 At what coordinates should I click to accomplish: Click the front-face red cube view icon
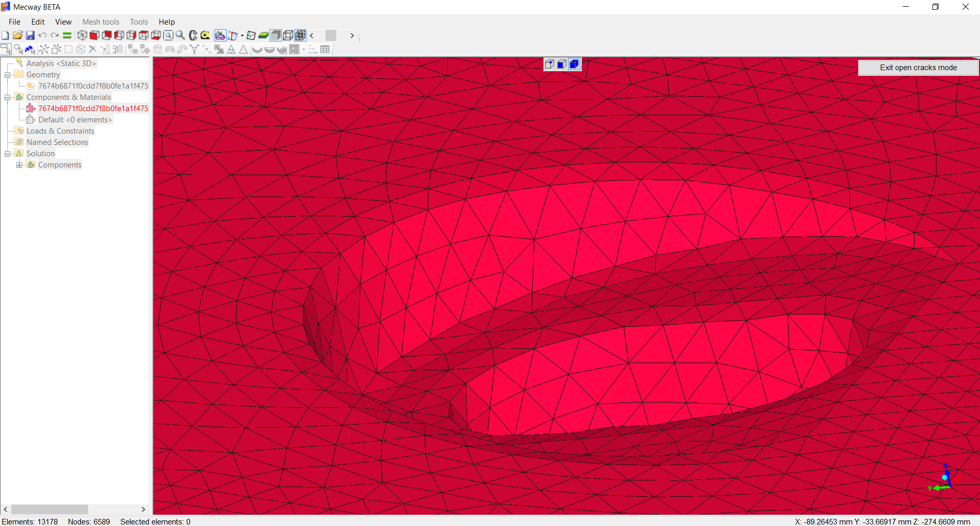tap(94, 35)
